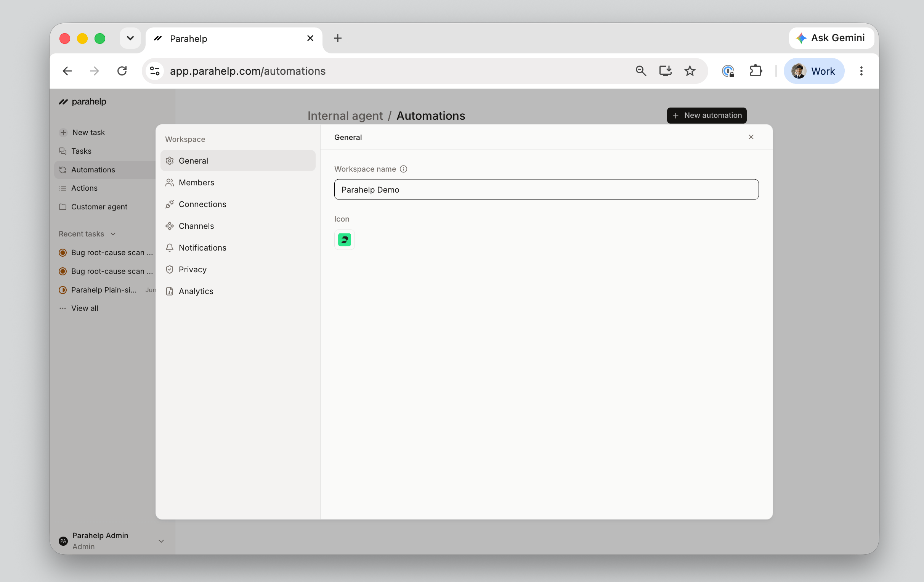Click the Analytics document icon
Screen dimensions: 924x582
[x=170, y=291]
